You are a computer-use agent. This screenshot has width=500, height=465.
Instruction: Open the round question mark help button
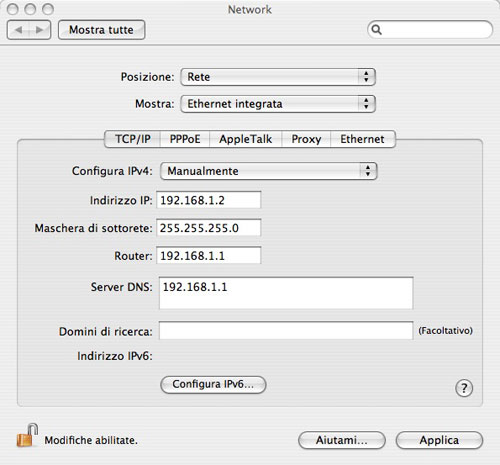click(464, 388)
